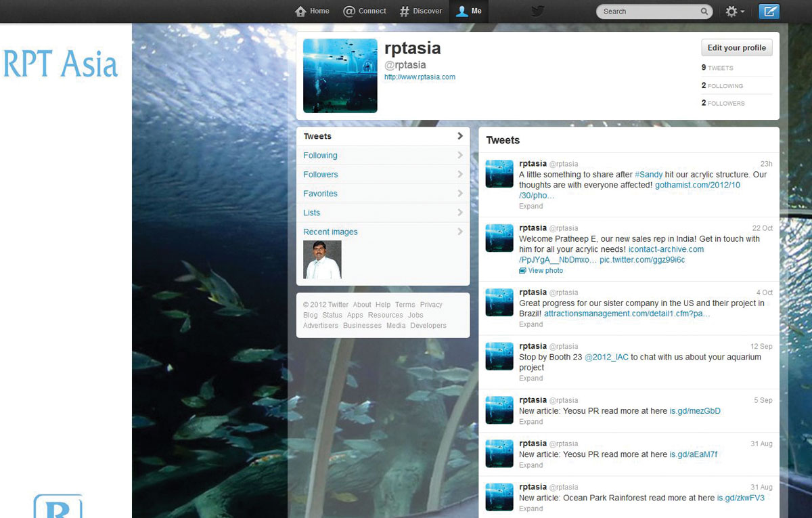
Task: Click the Businesses footer link
Action: coord(362,326)
